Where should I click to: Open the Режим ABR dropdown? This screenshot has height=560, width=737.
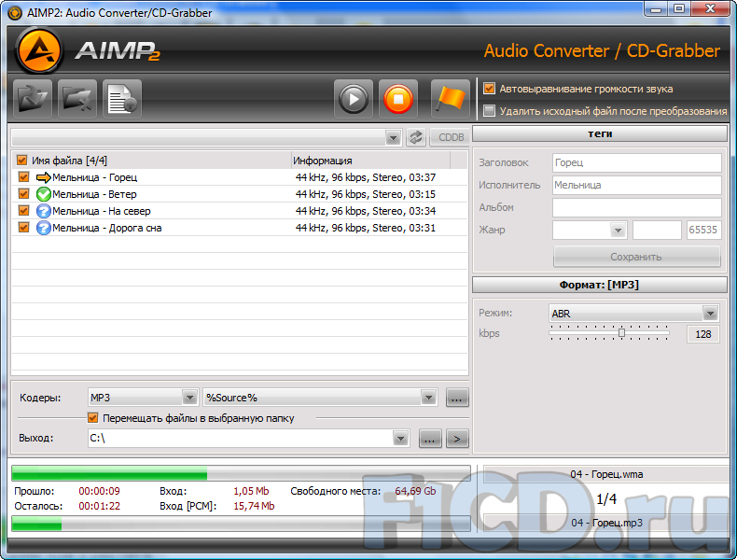pyautogui.click(x=710, y=314)
